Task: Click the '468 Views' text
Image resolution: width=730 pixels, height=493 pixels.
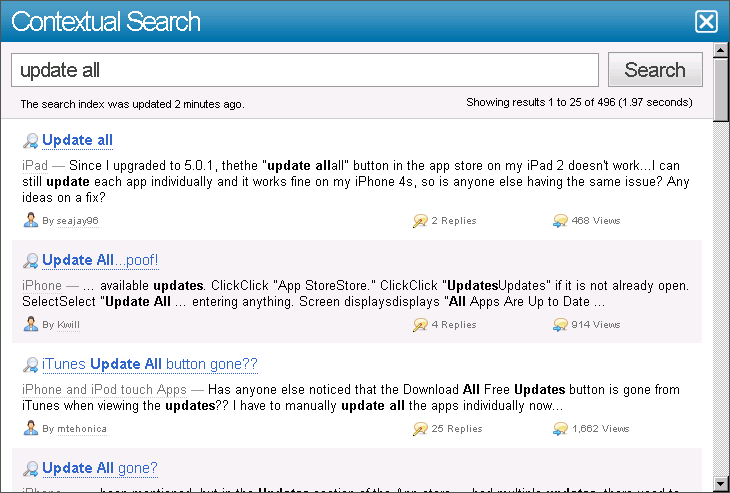Action: (596, 221)
